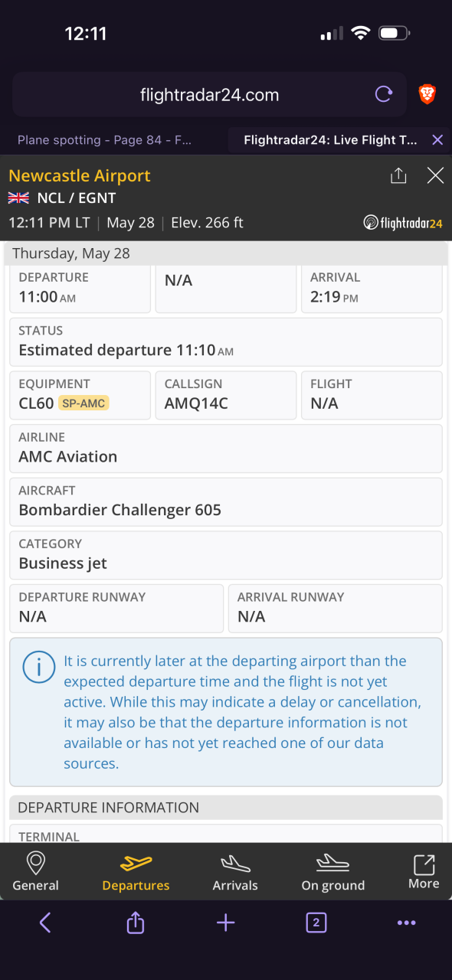This screenshot has width=452, height=980.
Task: Open the browser three-dots menu
Action: tap(406, 923)
